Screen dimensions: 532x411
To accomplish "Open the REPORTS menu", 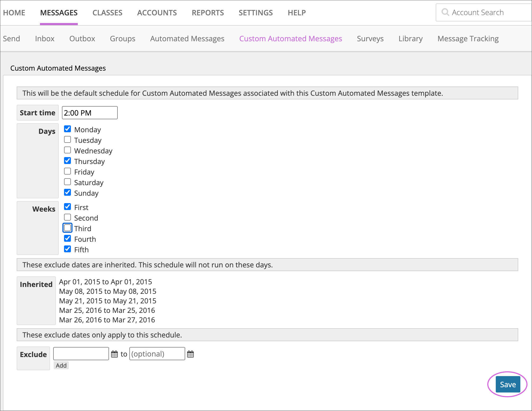I will (x=208, y=12).
